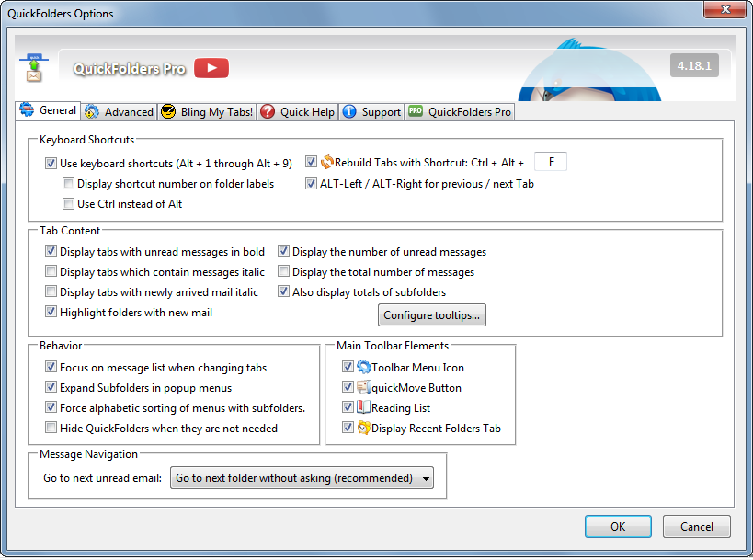Enable Display shortcut number on folder labels
This screenshot has height=560, width=753.
click(68, 184)
